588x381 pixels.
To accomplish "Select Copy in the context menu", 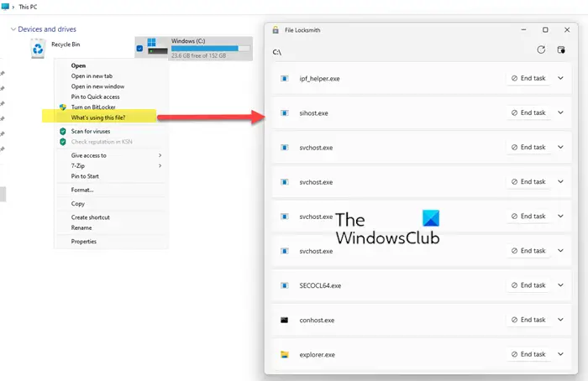I will pyautogui.click(x=78, y=204).
